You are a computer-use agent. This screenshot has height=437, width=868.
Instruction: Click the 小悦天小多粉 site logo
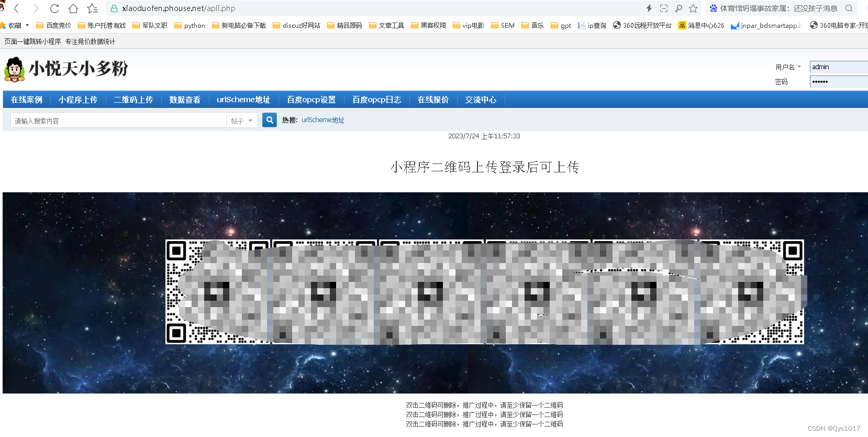pos(66,69)
